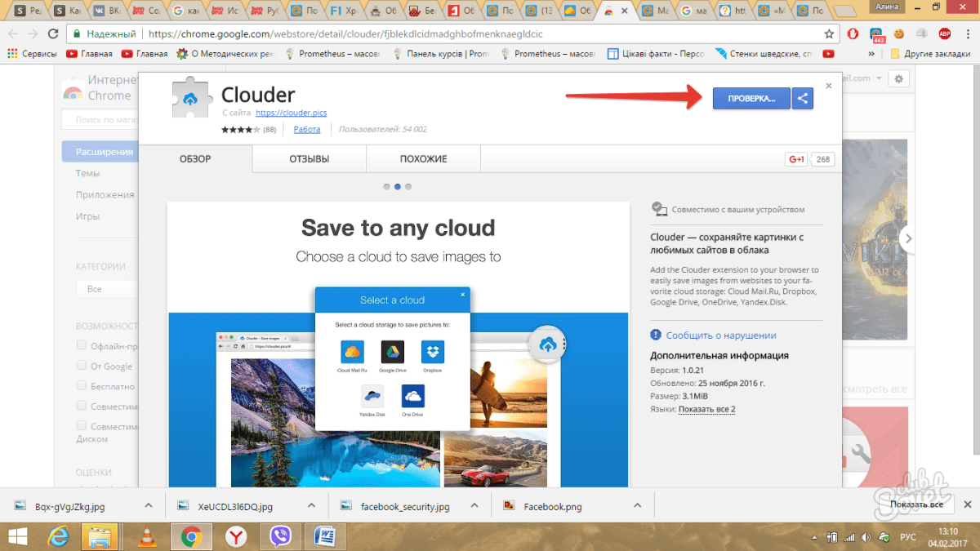Open the Chrome three-dot menu
This screenshot has height=551, width=980.
pos(966,34)
